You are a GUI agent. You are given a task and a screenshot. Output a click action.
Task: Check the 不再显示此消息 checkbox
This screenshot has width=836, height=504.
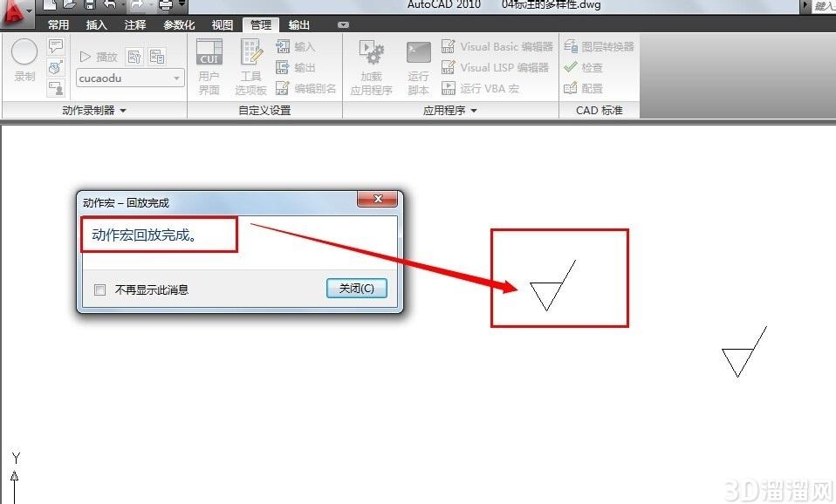point(99,289)
